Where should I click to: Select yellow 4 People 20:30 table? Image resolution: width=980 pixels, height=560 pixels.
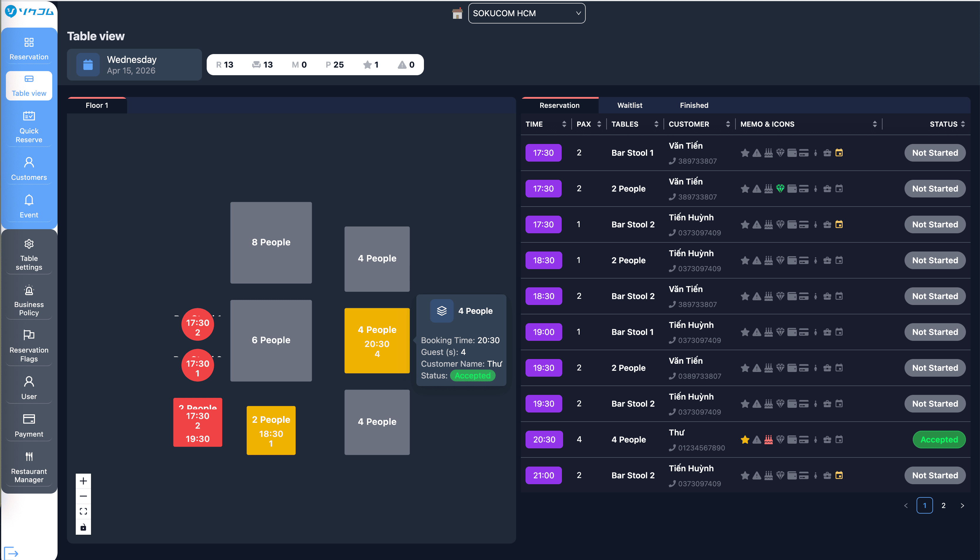point(377,341)
